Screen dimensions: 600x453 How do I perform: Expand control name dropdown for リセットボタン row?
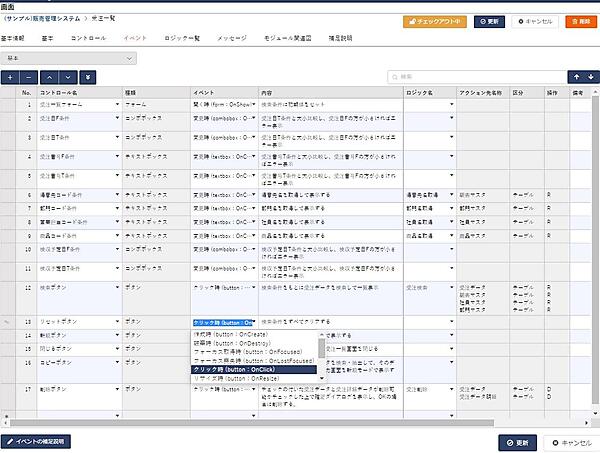point(117,323)
